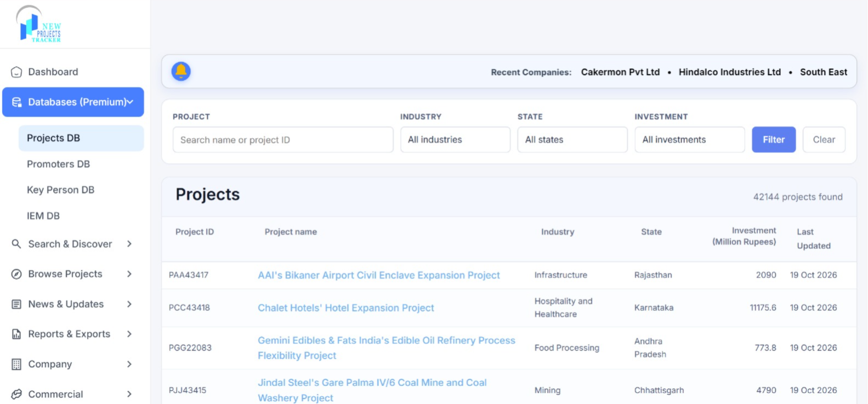This screenshot has height=404, width=868.
Task: Click the Company building icon
Action: click(16, 364)
